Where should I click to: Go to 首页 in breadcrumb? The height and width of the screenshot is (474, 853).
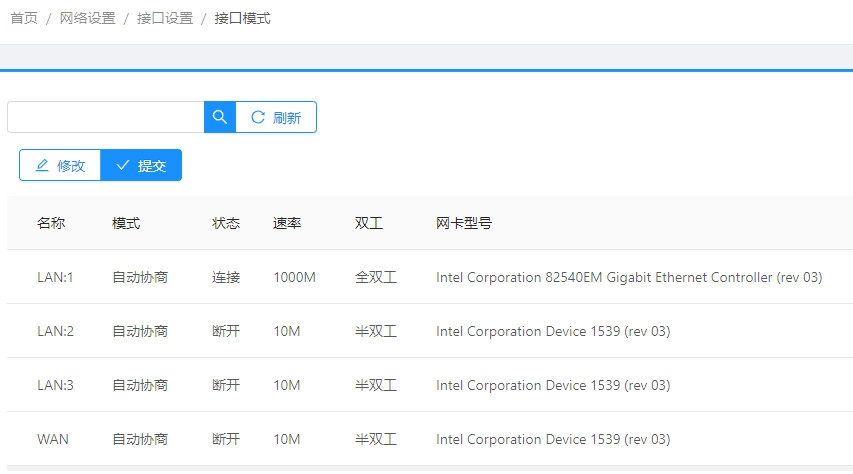click(24, 19)
